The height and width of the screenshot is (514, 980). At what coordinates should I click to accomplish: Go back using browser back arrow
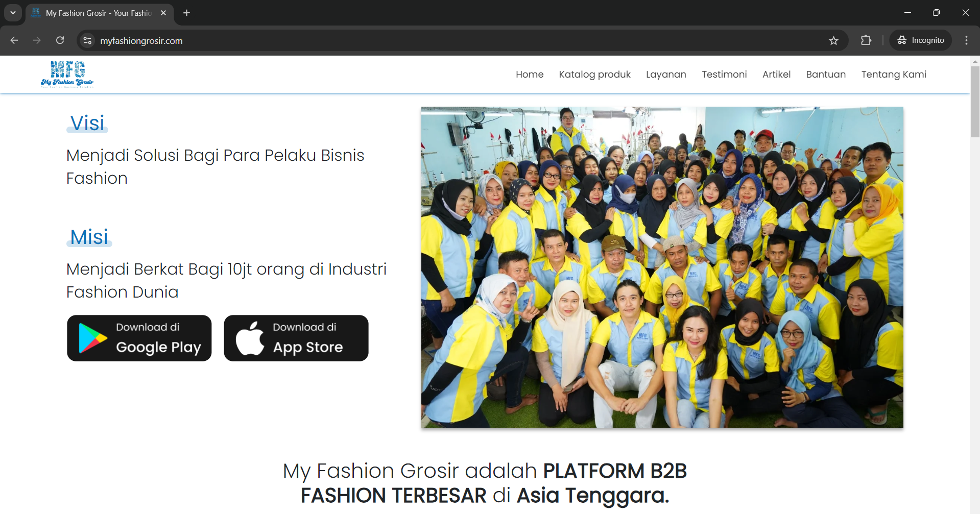coord(14,40)
